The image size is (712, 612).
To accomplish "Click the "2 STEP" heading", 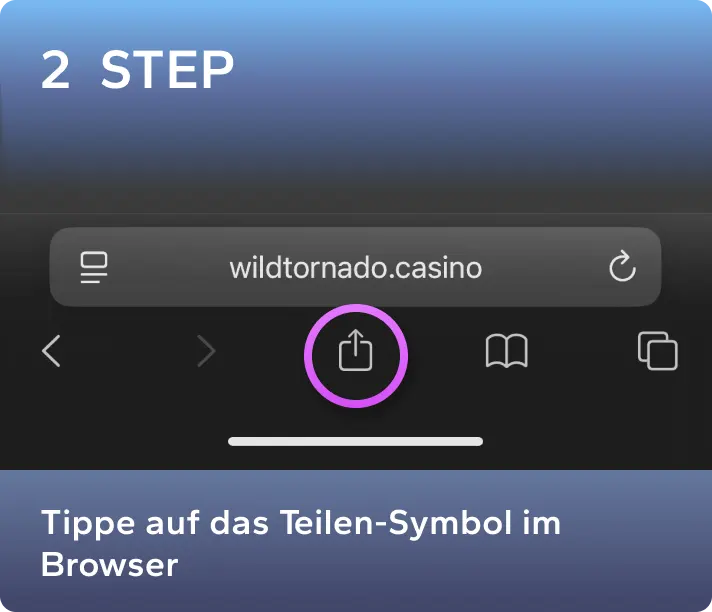I will (x=137, y=69).
